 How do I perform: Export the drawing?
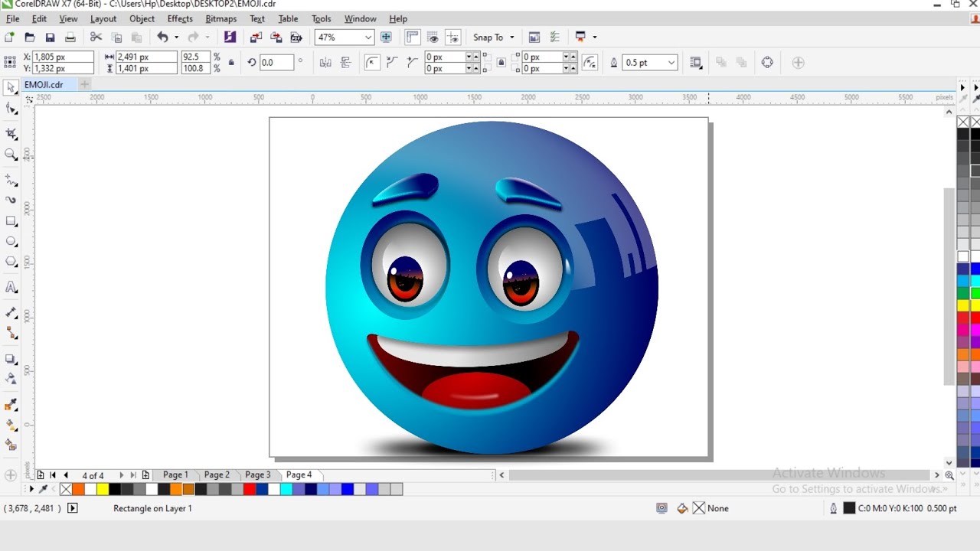pyautogui.click(x=276, y=37)
